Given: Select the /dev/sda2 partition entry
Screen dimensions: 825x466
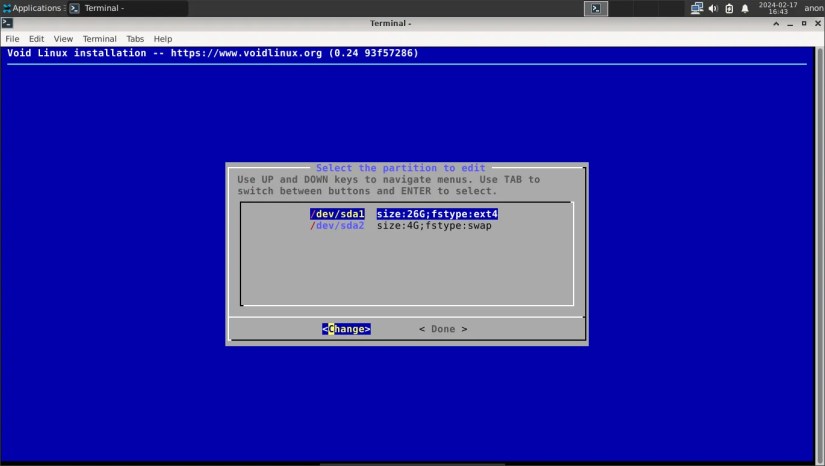Looking at the screenshot, I should 337,226.
